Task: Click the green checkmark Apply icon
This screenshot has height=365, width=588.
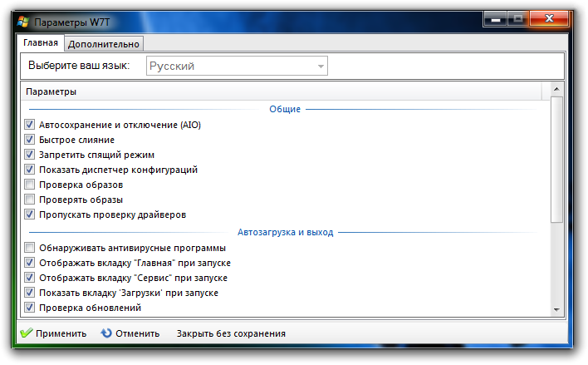Action: (26, 333)
